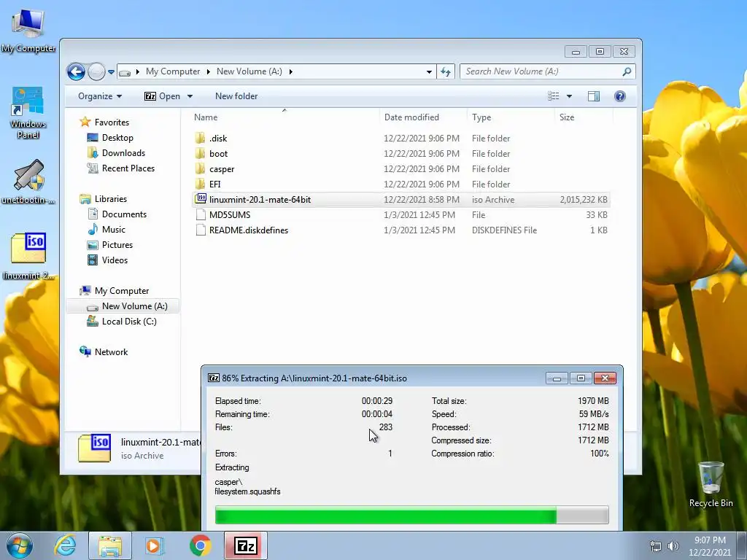This screenshot has height=560, width=747.
Task: Click Open with 7z button
Action: click(163, 96)
